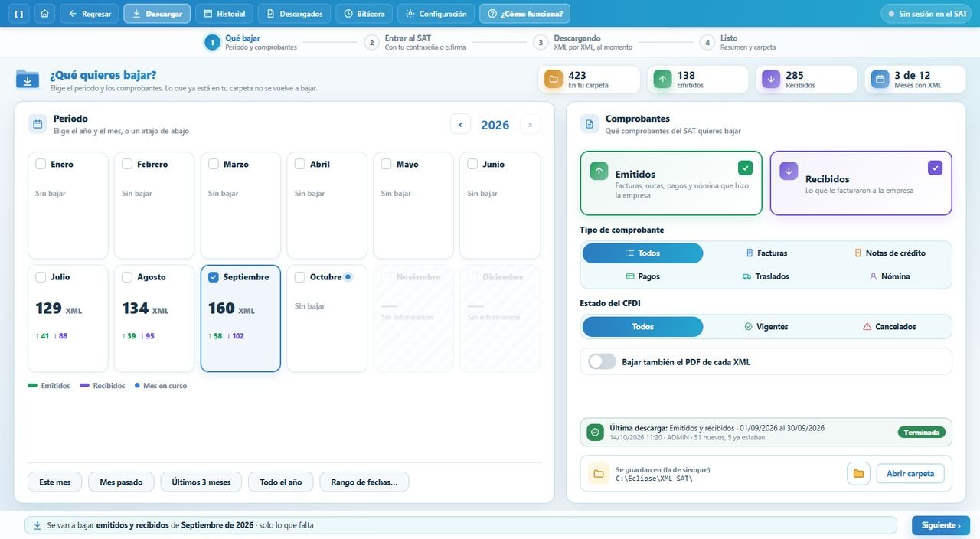Check the Agosto month checkbox
This screenshot has height=539, width=980.
127,277
